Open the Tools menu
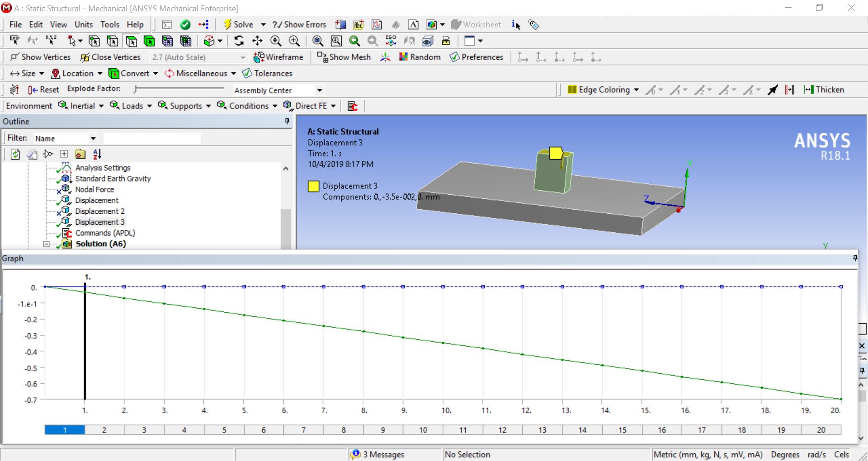Viewport: 868px width, 461px height. pos(110,24)
